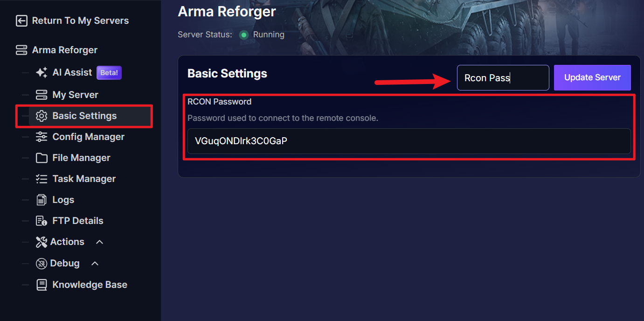
Task: Click the Basic Settings gear icon
Action: (42, 116)
